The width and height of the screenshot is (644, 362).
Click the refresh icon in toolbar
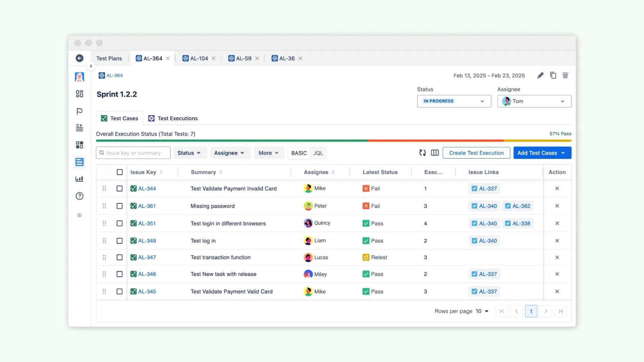pyautogui.click(x=422, y=153)
